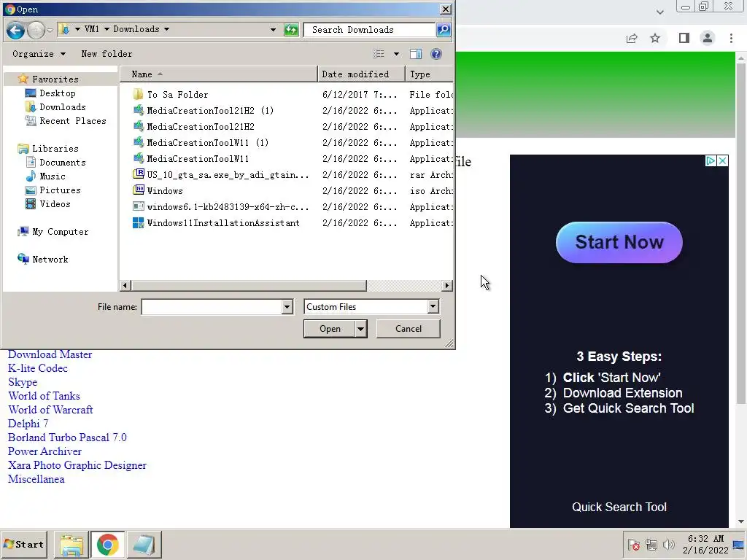Click the Open button
747x560 pixels.
click(x=330, y=329)
